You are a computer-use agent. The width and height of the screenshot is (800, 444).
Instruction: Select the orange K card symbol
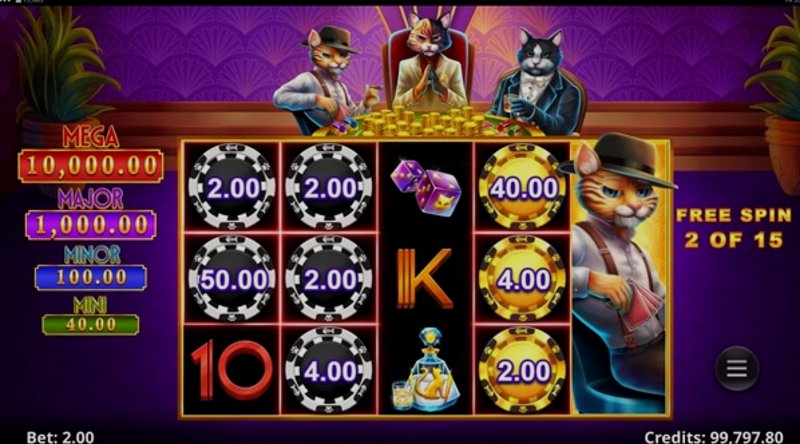pos(425,279)
